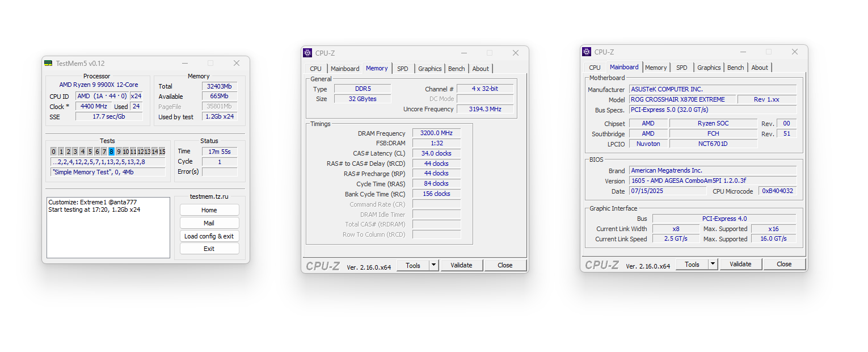868x352 pixels.
Task: Click the Manufacturer field "ASUSTeK COMPUTER INC."
Action: click(x=713, y=89)
